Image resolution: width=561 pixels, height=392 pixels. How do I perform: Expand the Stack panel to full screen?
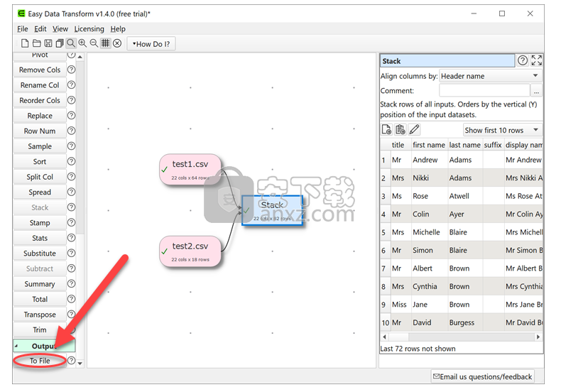[x=537, y=60]
